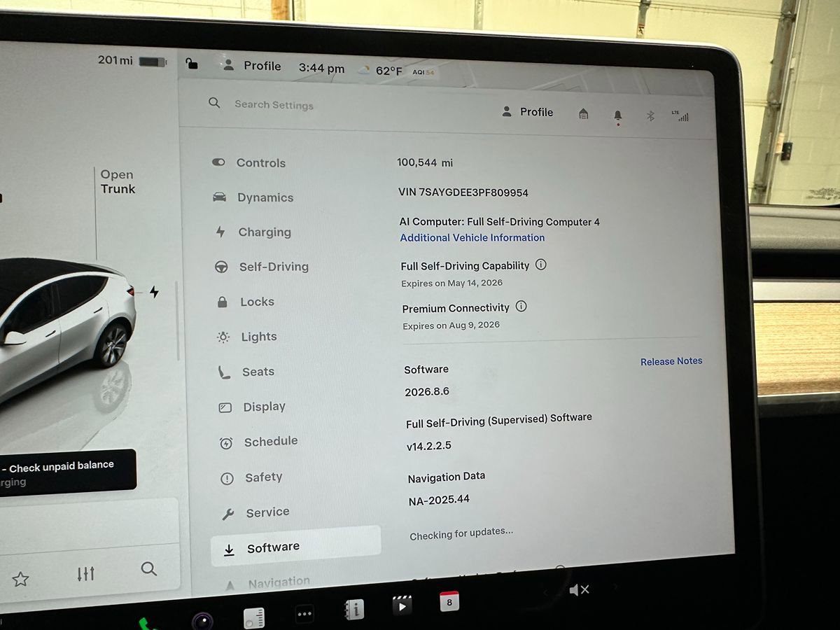Screen dimensions: 840x630
Task: Open the Additional Vehicle Information link
Action: pyautogui.click(x=472, y=238)
